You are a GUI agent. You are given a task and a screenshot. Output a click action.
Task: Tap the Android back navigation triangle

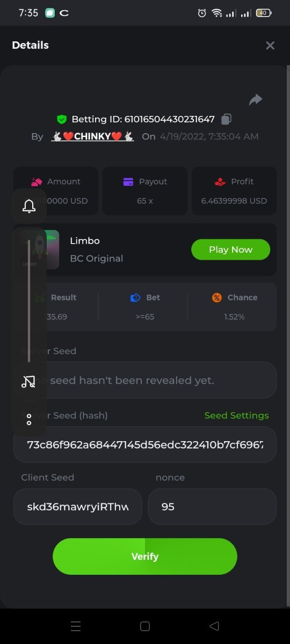(x=214, y=626)
